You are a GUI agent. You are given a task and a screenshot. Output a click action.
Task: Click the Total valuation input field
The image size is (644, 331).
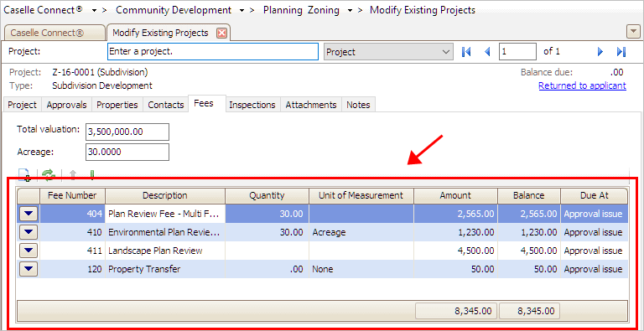pyautogui.click(x=127, y=132)
